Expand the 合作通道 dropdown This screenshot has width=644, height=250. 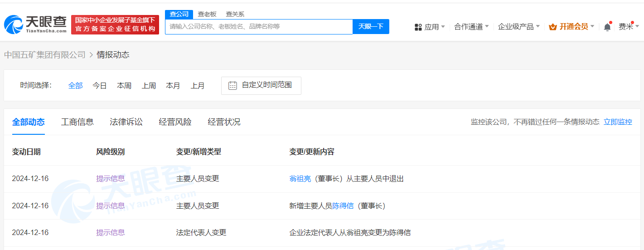[x=471, y=27]
